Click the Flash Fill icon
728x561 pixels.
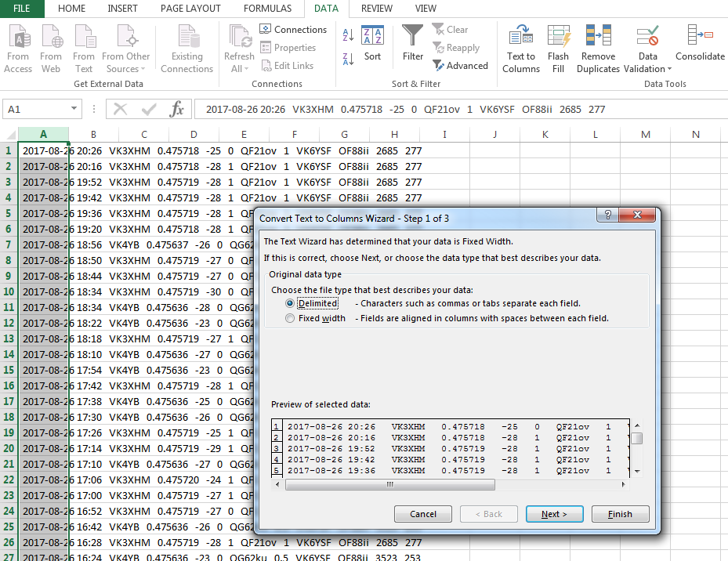tap(558, 37)
